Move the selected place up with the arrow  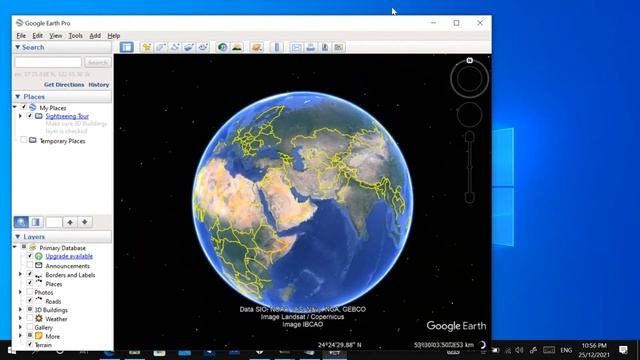(70, 222)
